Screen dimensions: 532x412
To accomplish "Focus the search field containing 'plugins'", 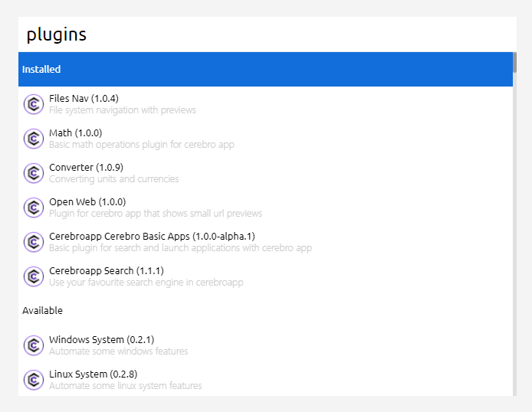I will [x=268, y=34].
